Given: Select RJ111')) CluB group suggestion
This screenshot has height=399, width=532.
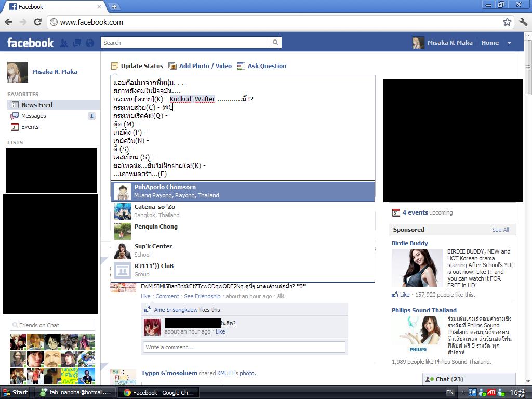Looking at the screenshot, I should 243,270.
